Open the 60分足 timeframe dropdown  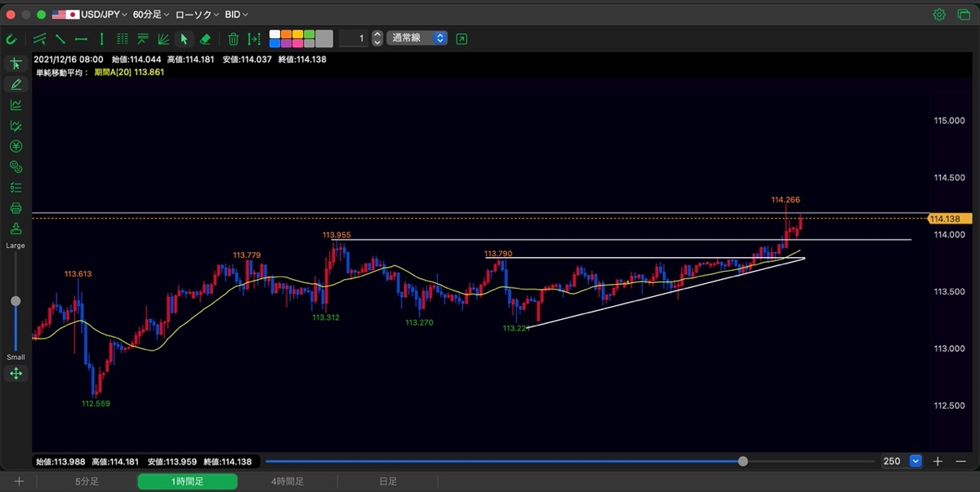[151, 15]
